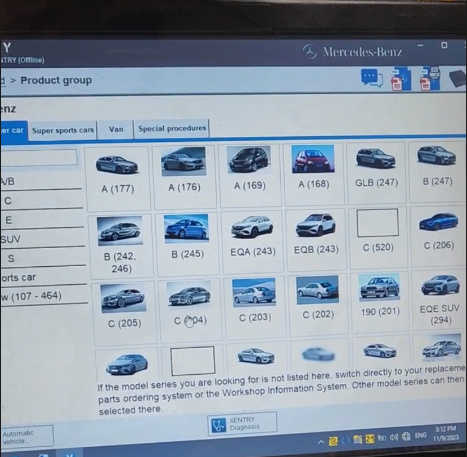Open the XENTRY Diagnosis button at bottom
This screenshot has height=457, width=467.
click(x=242, y=423)
